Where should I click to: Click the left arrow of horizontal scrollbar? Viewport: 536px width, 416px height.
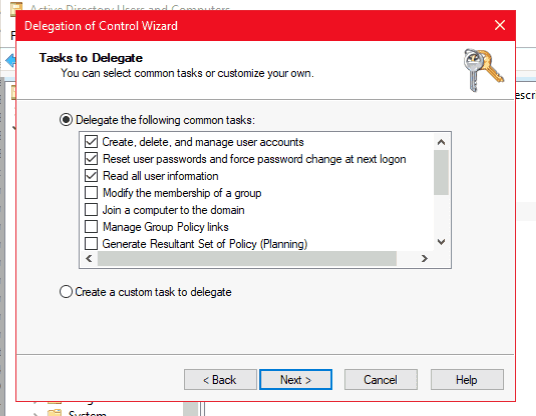coord(89,258)
